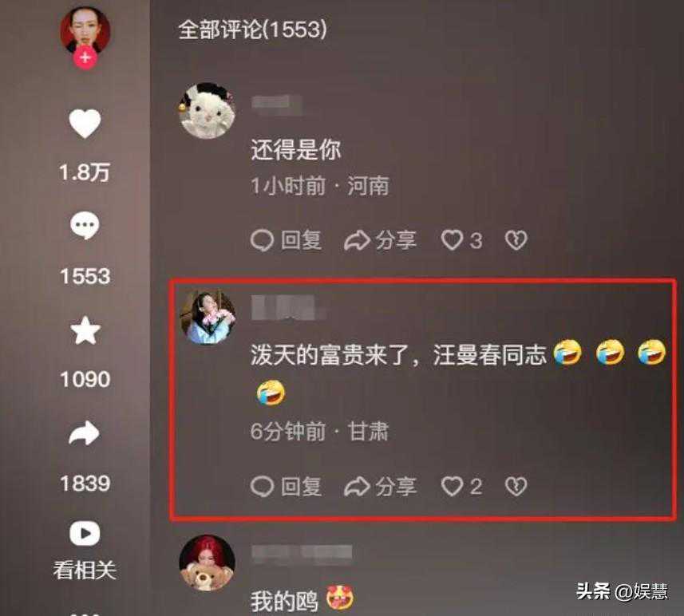Open the red-haired commenter's avatar
The width and height of the screenshot is (684, 616).
[208, 563]
